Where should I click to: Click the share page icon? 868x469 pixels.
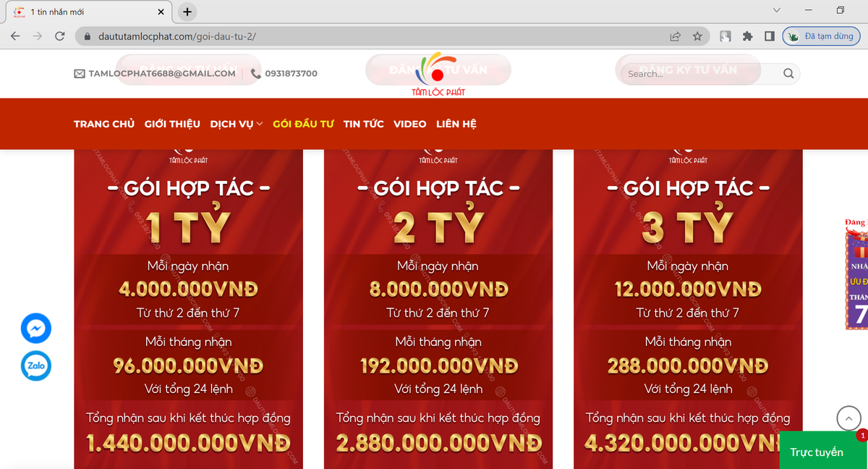pos(675,36)
